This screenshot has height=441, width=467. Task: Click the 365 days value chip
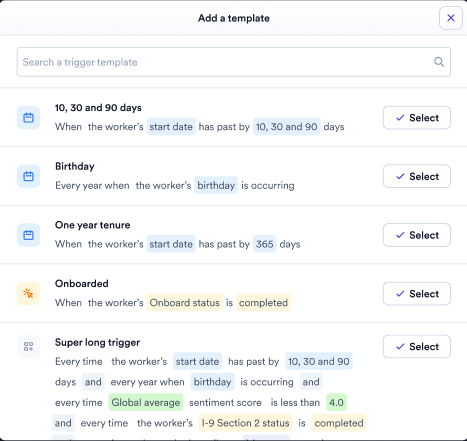(x=265, y=244)
